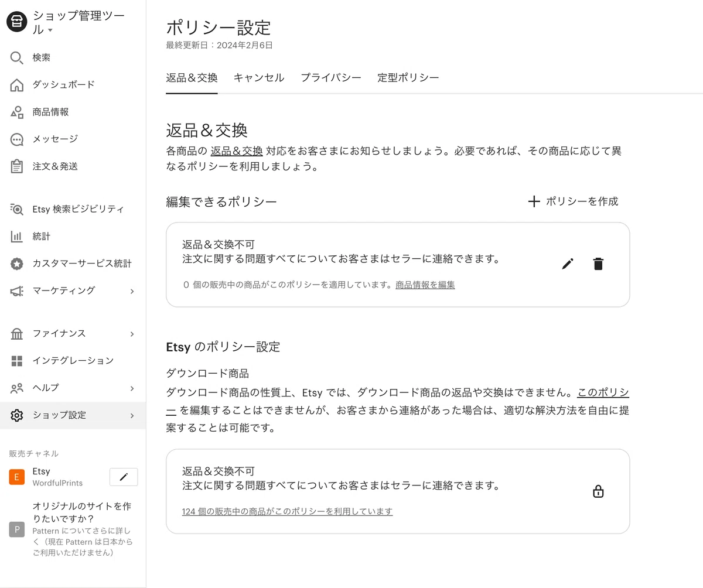Edit the policy with the pencil icon
Screen dimensions: 703x588
click(x=567, y=264)
